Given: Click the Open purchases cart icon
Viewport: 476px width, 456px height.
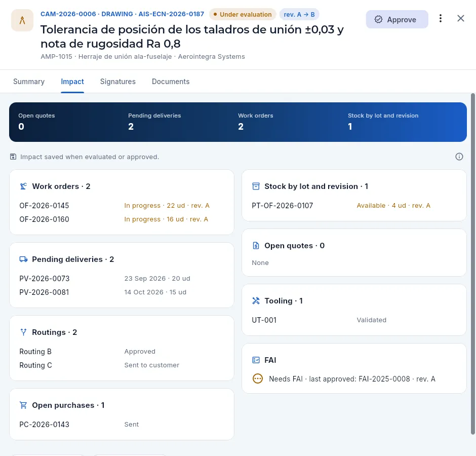Looking at the screenshot, I should 23,405.
